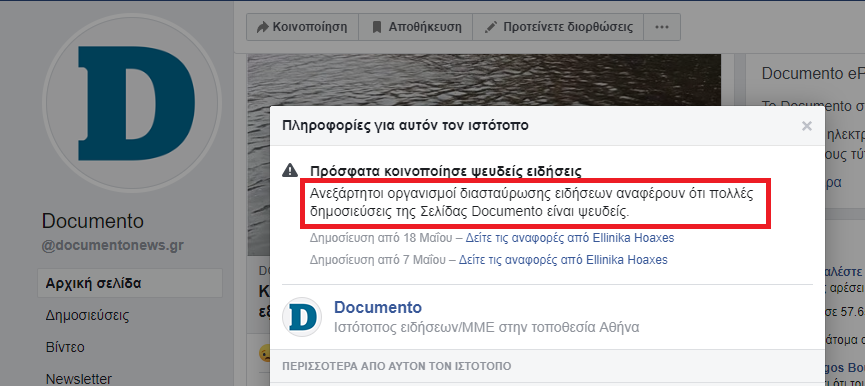
Task: Click the share arrow icon on Κοινοποίηση
Action: tap(263, 27)
